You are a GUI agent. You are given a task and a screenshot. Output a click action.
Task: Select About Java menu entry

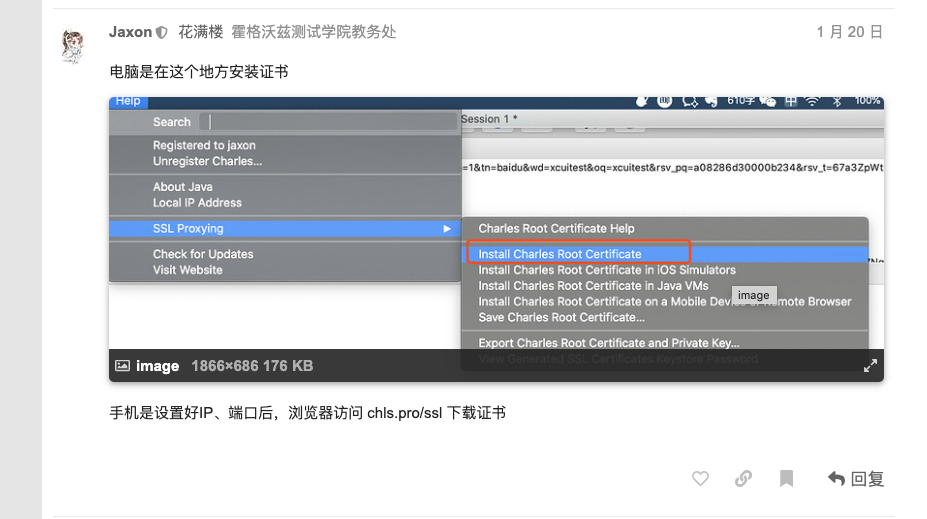coord(182,187)
